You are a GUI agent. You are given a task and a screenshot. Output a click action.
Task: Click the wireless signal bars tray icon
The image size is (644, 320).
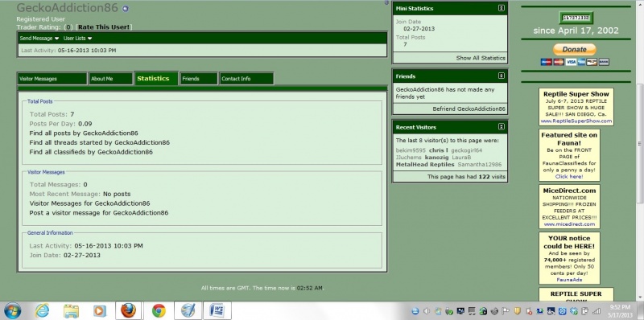tap(596, 311)
